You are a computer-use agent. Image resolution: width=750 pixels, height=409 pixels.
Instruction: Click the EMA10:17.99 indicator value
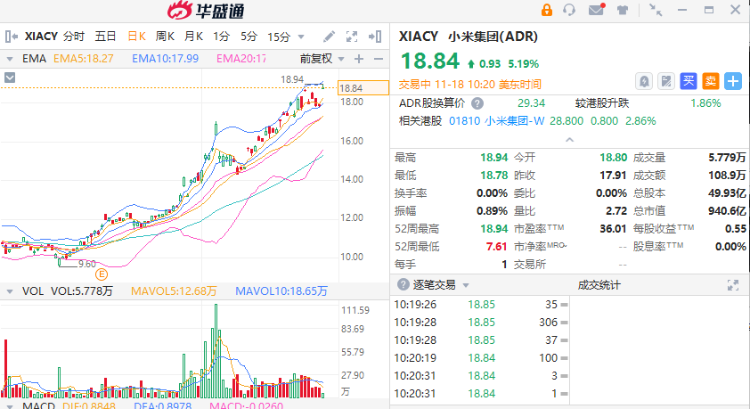(165, 59)
